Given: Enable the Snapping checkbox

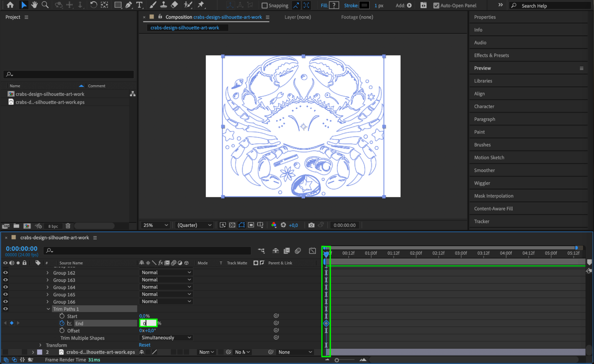Looking at the screenshot, I should tap(264, 6).
